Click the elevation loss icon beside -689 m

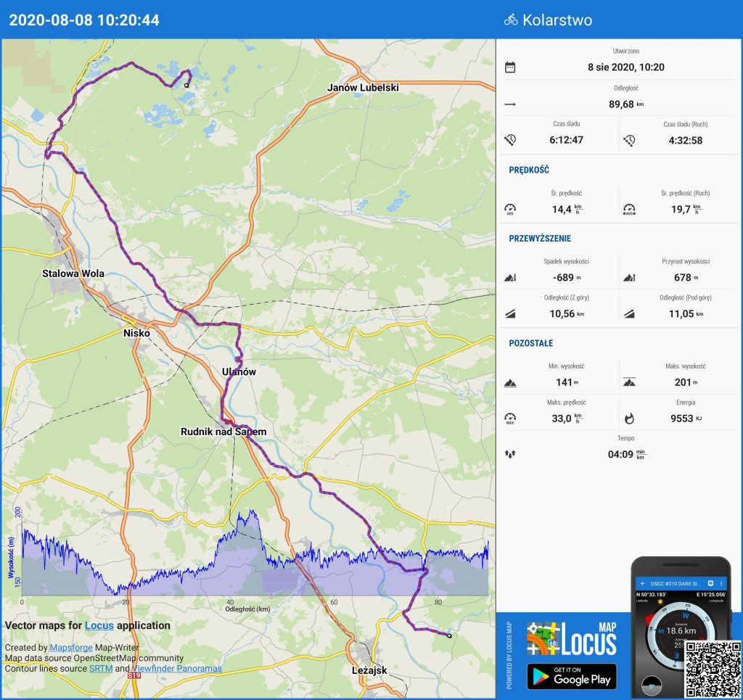510,277
